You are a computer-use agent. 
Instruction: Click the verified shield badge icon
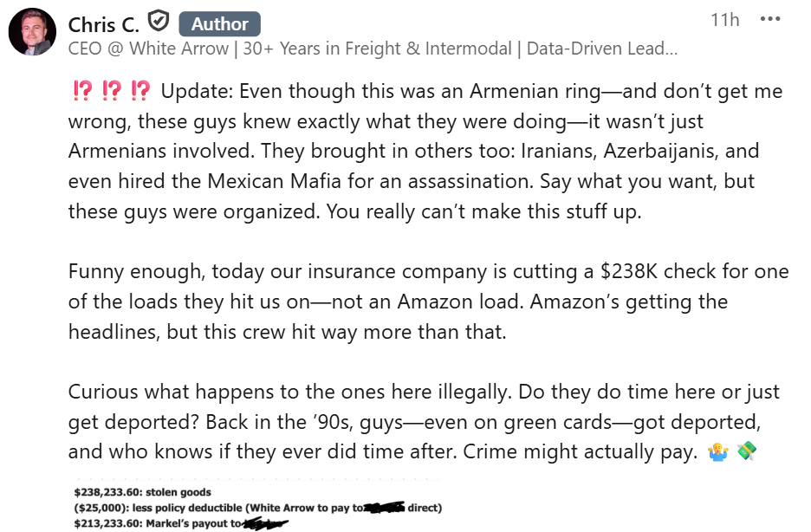159,21
